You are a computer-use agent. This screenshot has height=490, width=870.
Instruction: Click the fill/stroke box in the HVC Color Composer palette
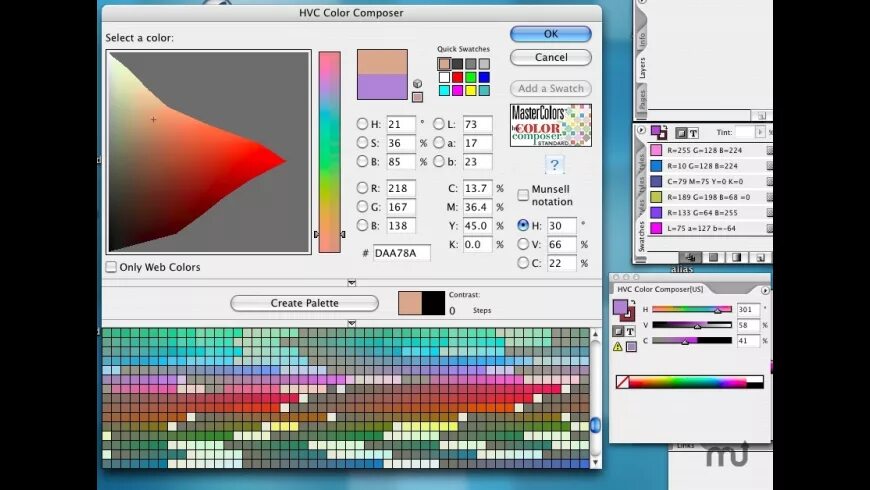[624, 310]
